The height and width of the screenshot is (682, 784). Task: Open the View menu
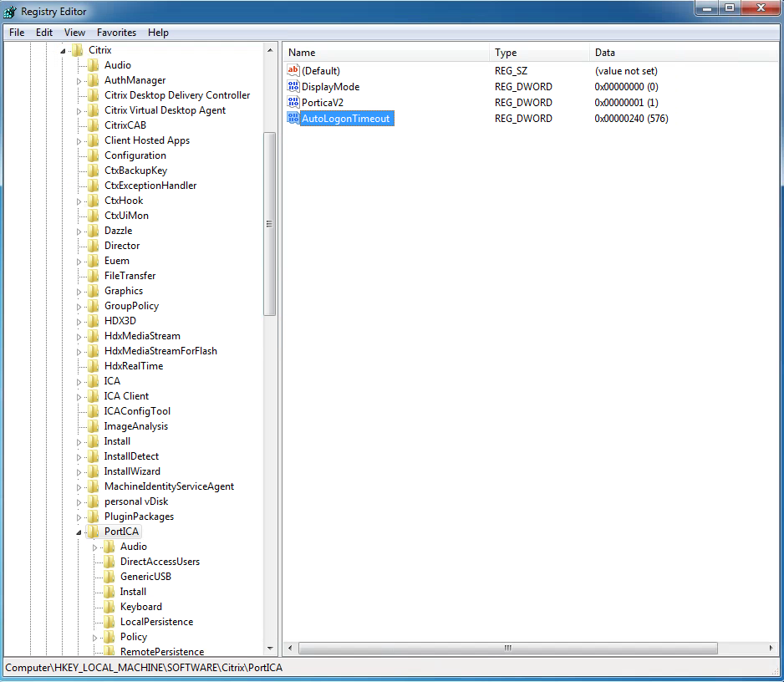74,33
